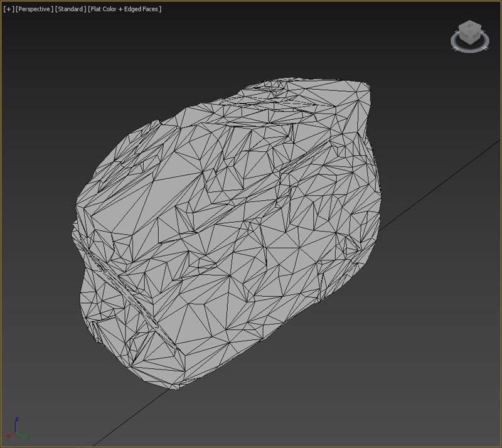Viewport: 502px width, 448px height.
Task: Click the ViewCube cube
Action: [x=469, y=31]
